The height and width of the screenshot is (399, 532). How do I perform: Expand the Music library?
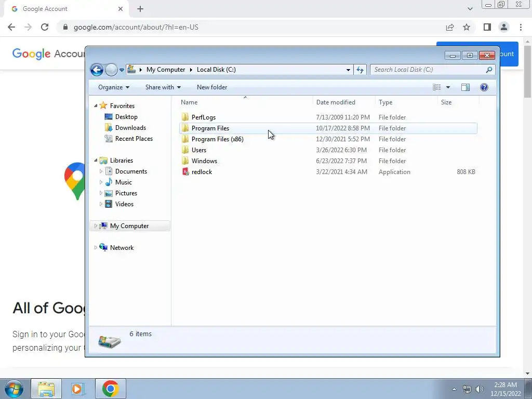pyautogui.click(x=101, y=182)
